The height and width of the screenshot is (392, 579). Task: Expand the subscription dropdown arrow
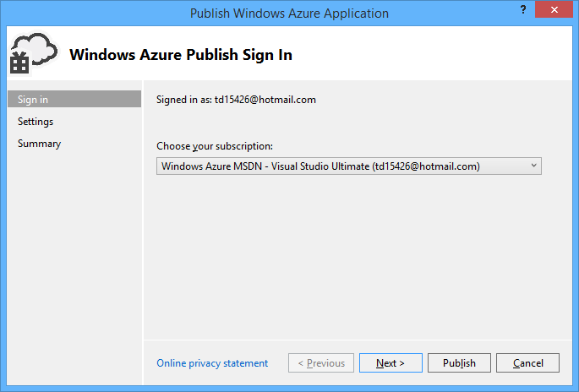tap(533, 166)
